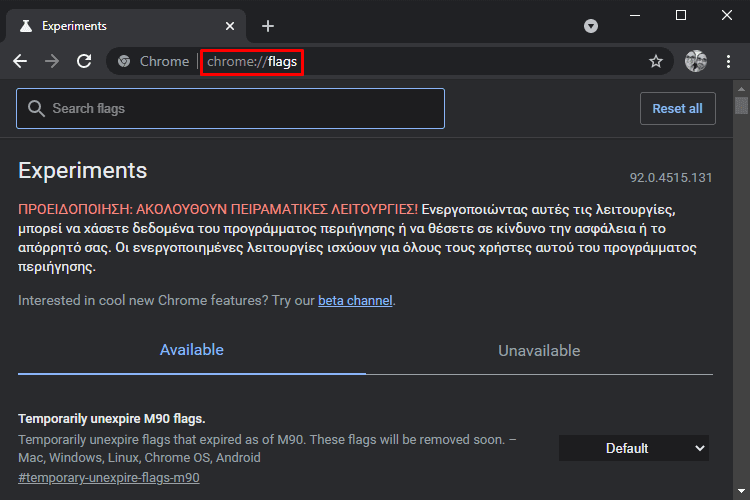Click the chrome://flags address bar URL
This screenshot has height=500, width=750.
click(252, 62)
